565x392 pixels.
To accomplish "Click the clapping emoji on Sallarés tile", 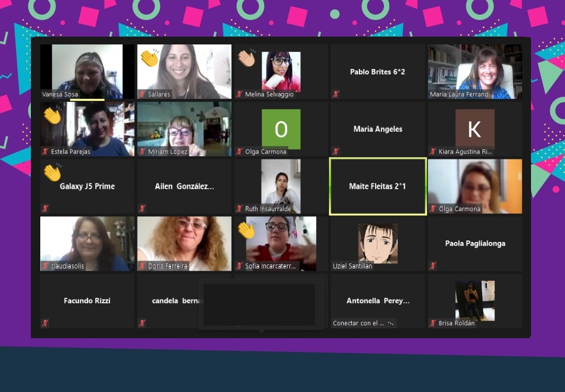I will pyautogui.click(x=149, y=58).
